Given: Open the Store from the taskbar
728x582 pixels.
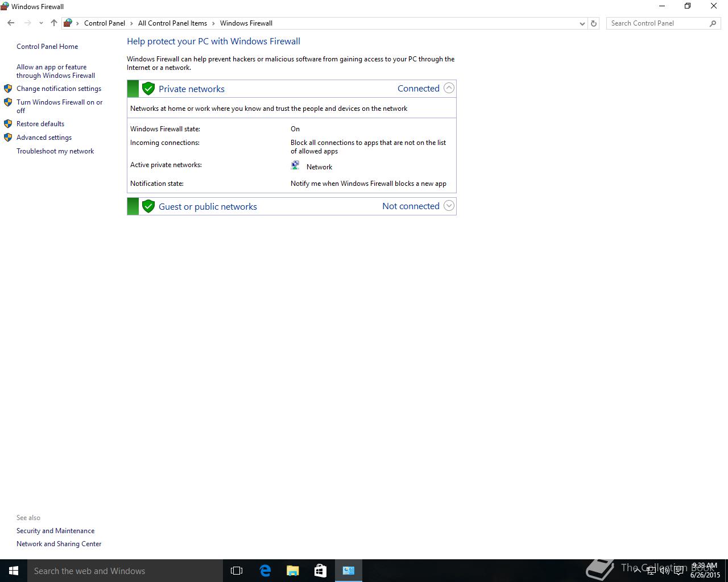Looking at the screenshot, I should tap(321, 571).
